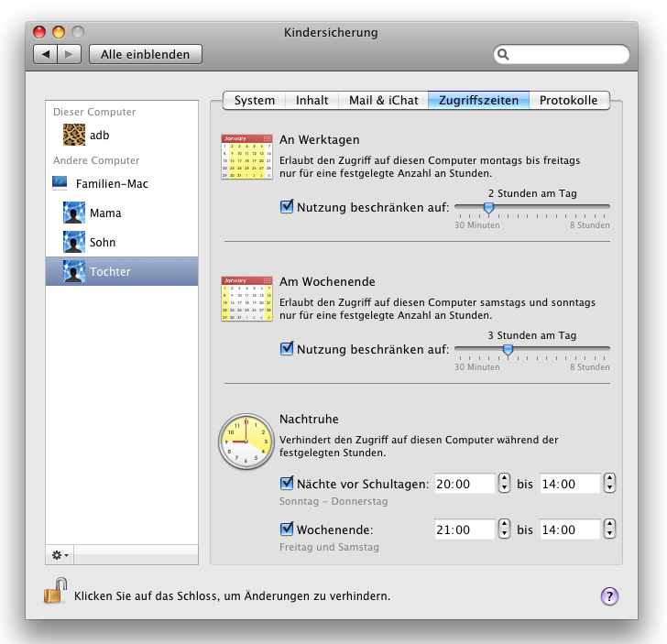The image size is (667, 644).
Task: Open the Mail & iChat tab
Action: pyautogui.click(x=383, y=101)
